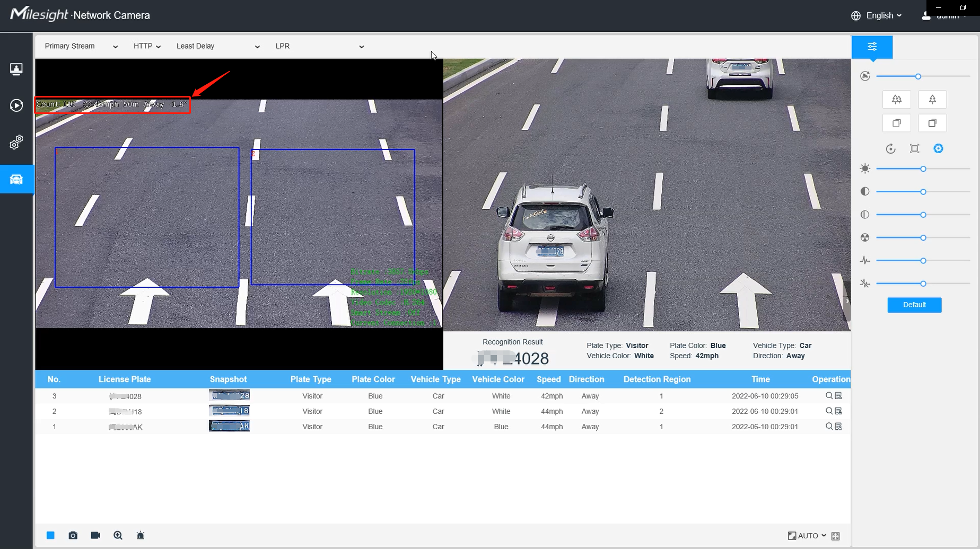The width and height of the screenshot is (980, 549).
Task: Click the zoom in (single tree) button
Action: (x=932, y=99)
